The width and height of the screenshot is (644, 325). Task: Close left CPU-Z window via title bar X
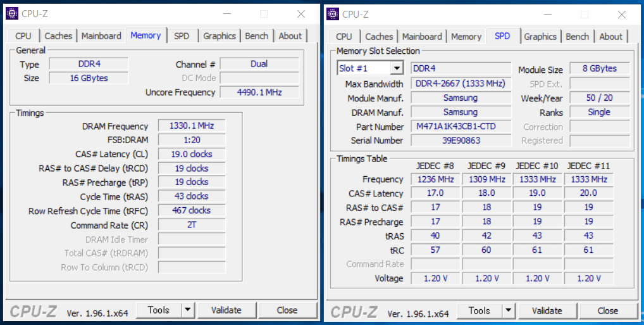pos(301,14)
